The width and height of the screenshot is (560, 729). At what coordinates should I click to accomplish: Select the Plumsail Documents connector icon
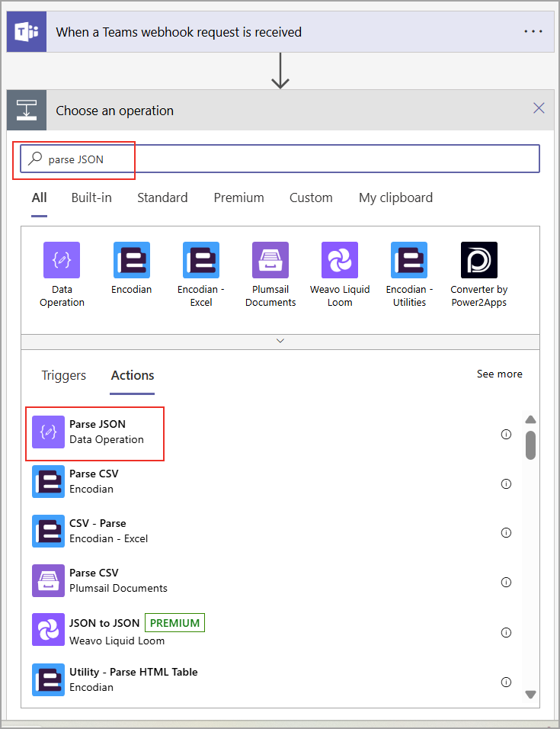270,260
